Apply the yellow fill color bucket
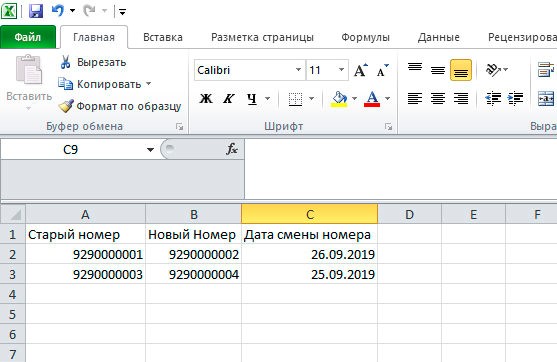 click(339, 99)
